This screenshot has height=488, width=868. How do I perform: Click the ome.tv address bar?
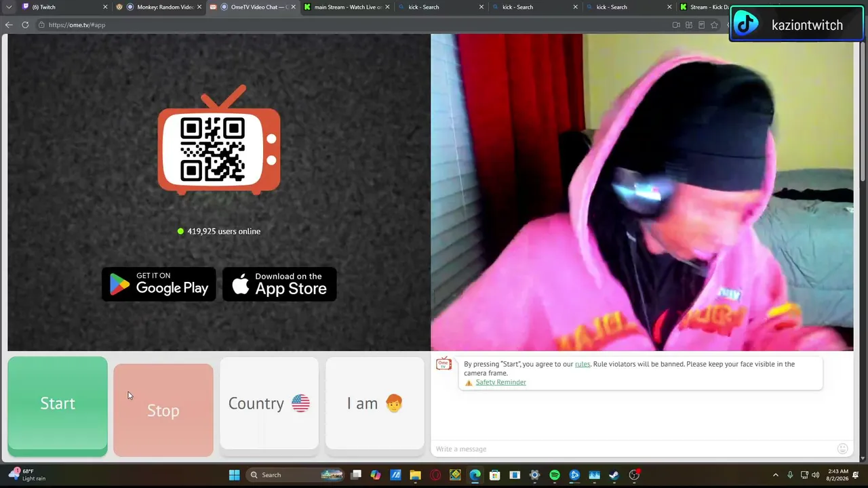(x=353, y=25)
